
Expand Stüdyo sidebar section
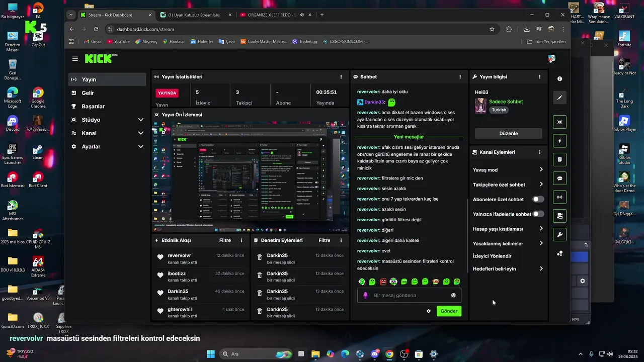(108, 120)
